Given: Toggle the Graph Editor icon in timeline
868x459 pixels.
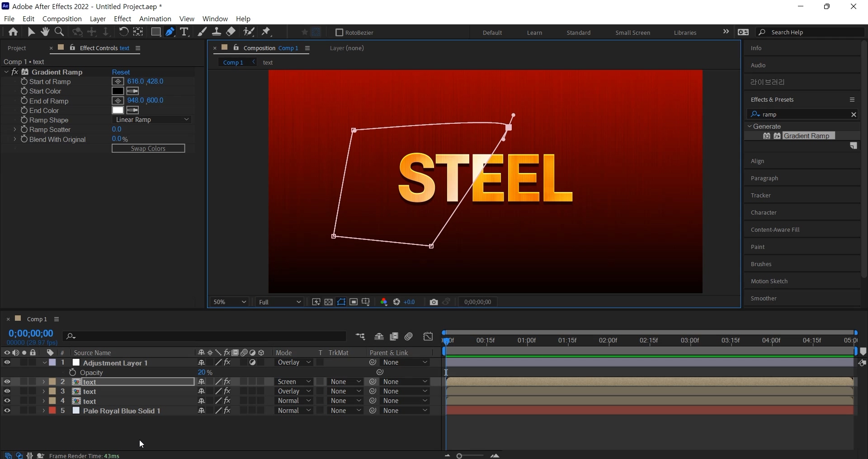Looking at the screenshot, I should [428, 337].
